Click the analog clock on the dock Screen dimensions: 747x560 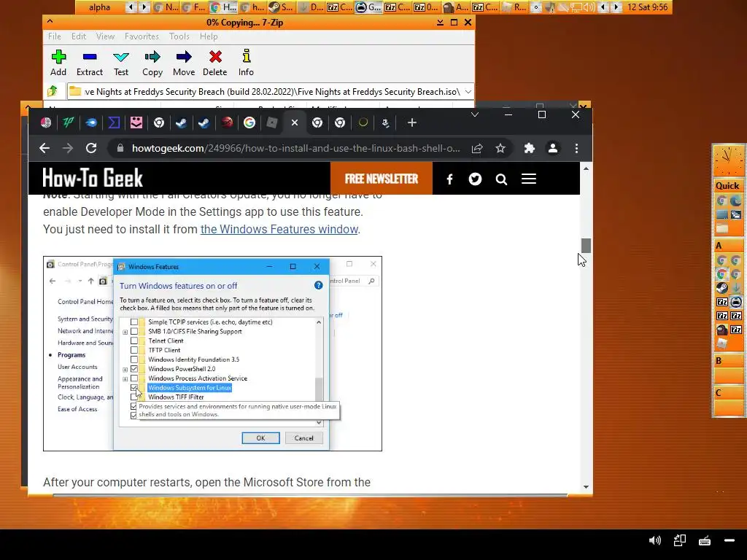(727, 161)
